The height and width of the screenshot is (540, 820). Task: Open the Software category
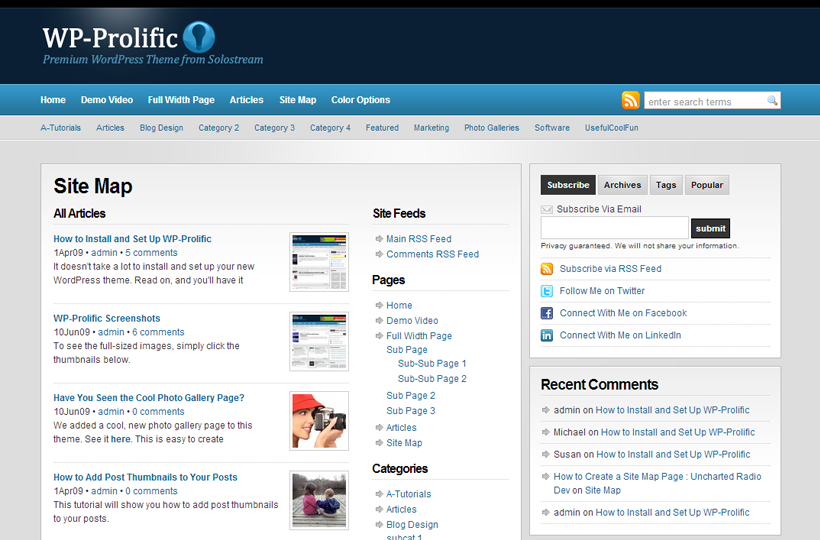[x=552, y=128]
